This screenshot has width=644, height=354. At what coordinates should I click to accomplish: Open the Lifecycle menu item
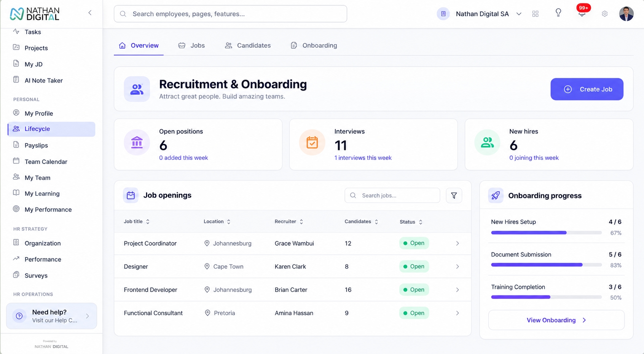click(51, 129)
